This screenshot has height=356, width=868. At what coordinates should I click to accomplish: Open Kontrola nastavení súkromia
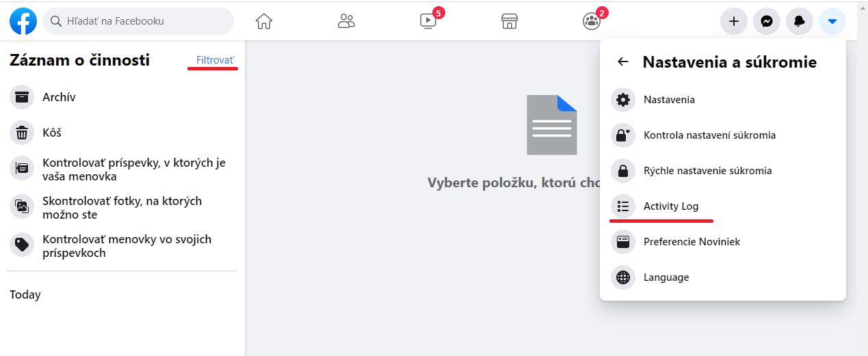click(723, 135)
